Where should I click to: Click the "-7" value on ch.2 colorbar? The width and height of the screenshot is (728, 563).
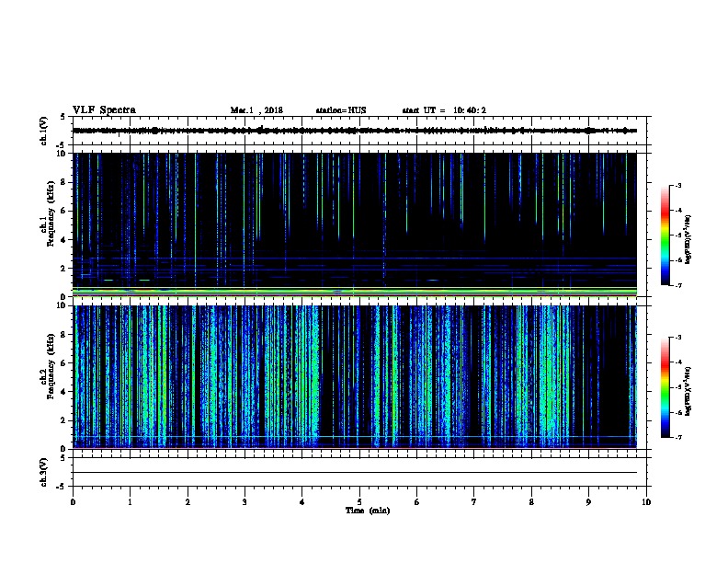[678, 438]
